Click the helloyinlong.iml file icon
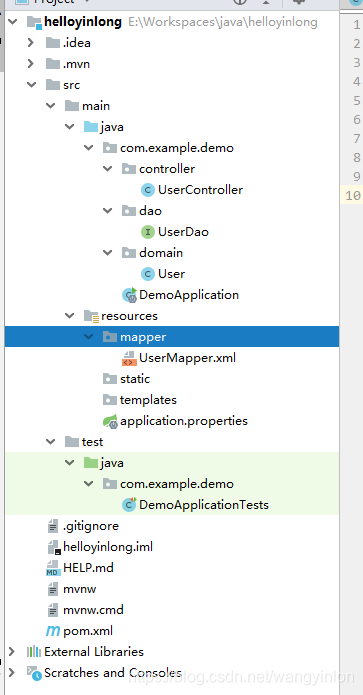Screen dimensions: 363x695 [53, 547]
